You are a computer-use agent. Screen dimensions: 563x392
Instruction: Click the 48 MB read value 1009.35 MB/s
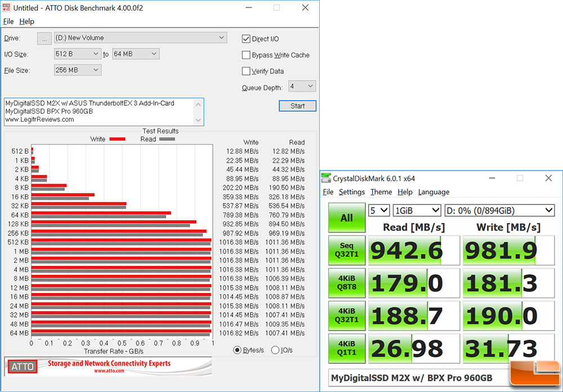(285, 324)
